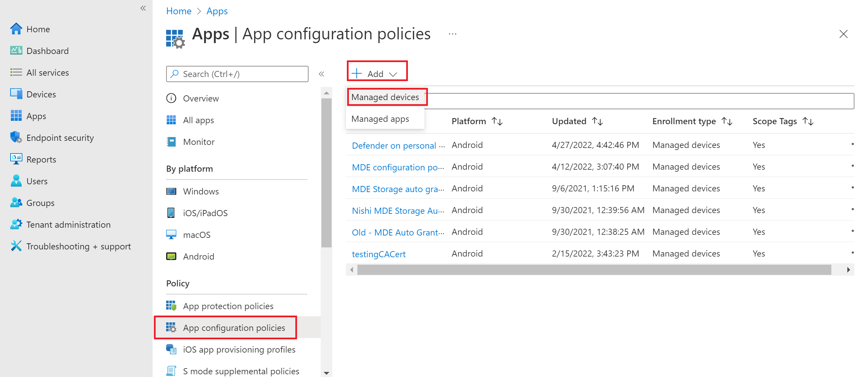
Task: Open the Defender on personal policy
Action: [396, 145]
